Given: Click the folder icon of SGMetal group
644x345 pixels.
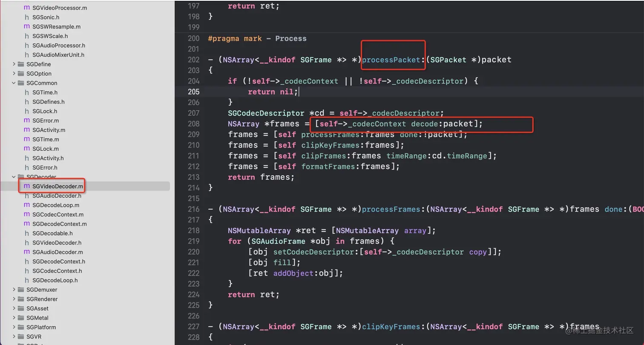Looking at the screenshot, I should (x=21, y=317).
